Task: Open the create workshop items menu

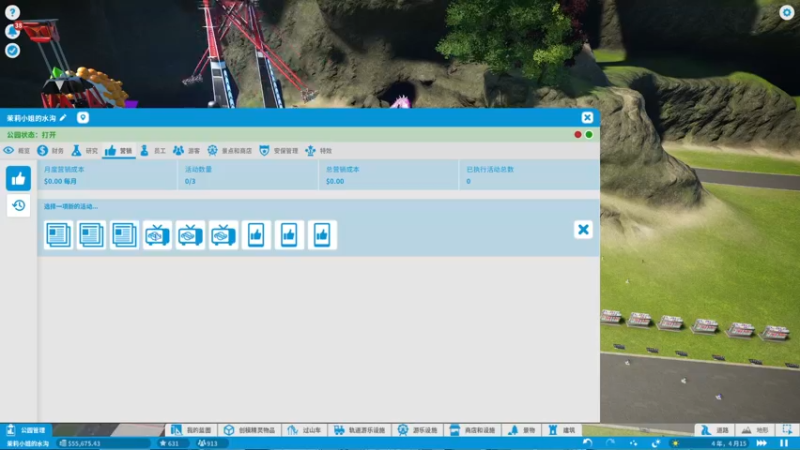Action: point(249,430)
